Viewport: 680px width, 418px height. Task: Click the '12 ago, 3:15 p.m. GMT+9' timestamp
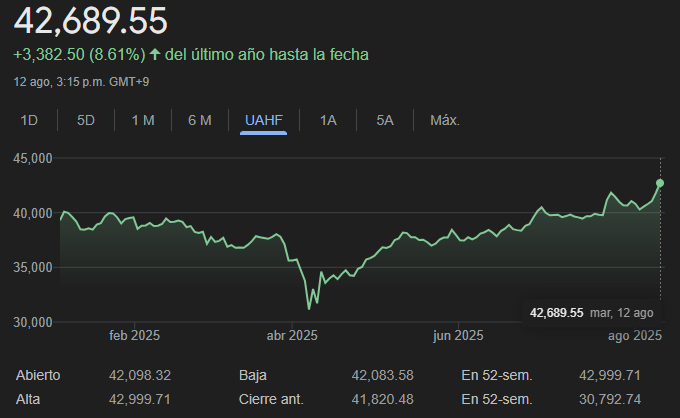[x=82, y=82]
